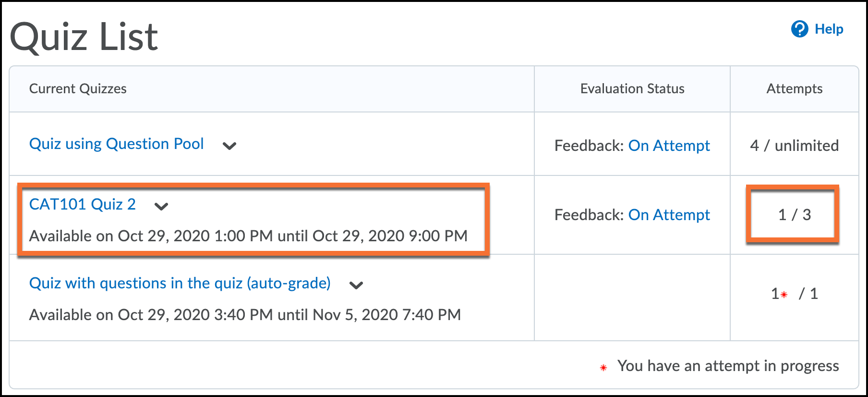Image resolution: width=868 pixels, height=397 pixels.
Task: View On Attempt feedback for Question Pool quiz
Action: click(669, 146)
